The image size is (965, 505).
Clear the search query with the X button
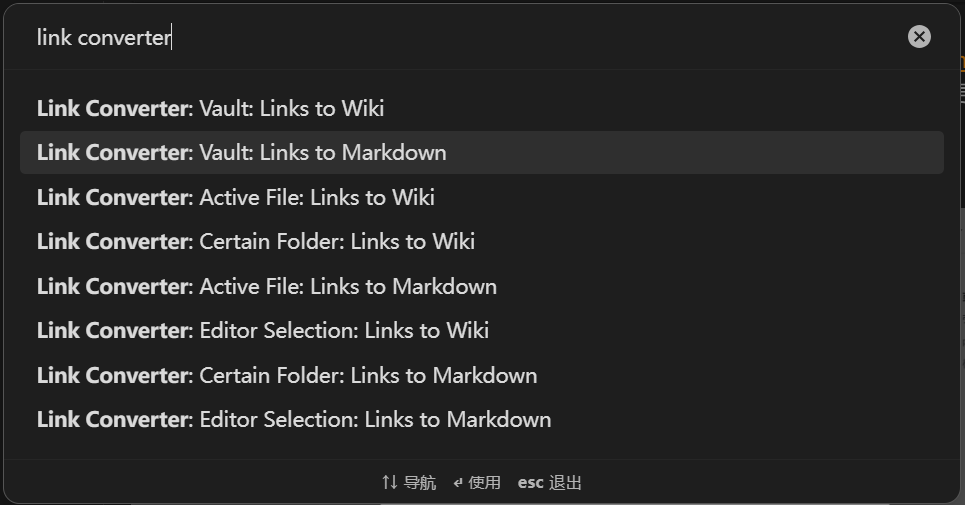[919, 37]
